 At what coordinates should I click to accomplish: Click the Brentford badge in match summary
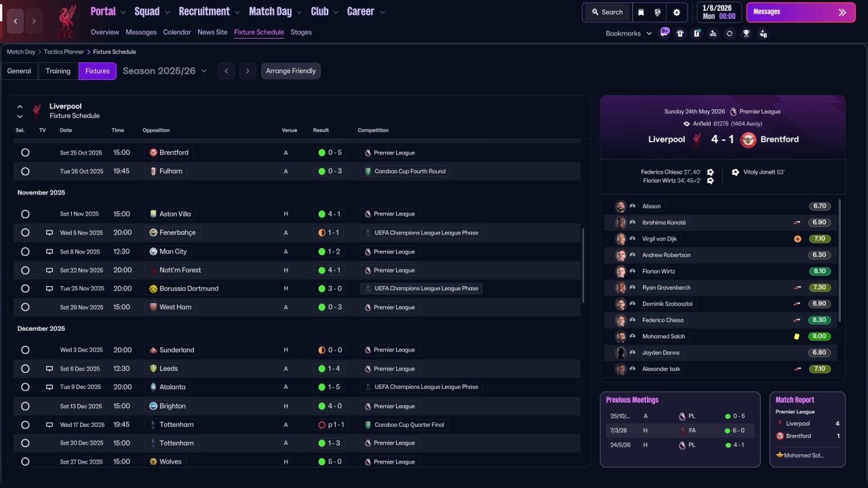point(748,140)
